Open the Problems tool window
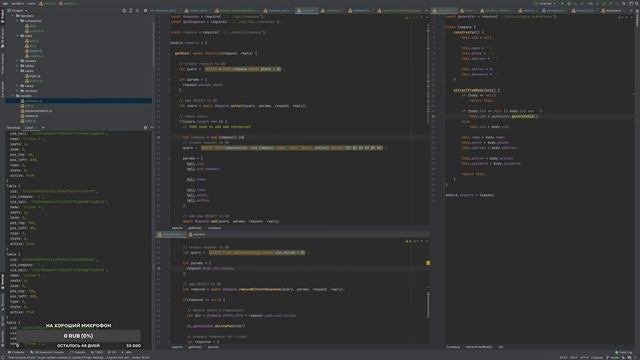 click(17, 352)
